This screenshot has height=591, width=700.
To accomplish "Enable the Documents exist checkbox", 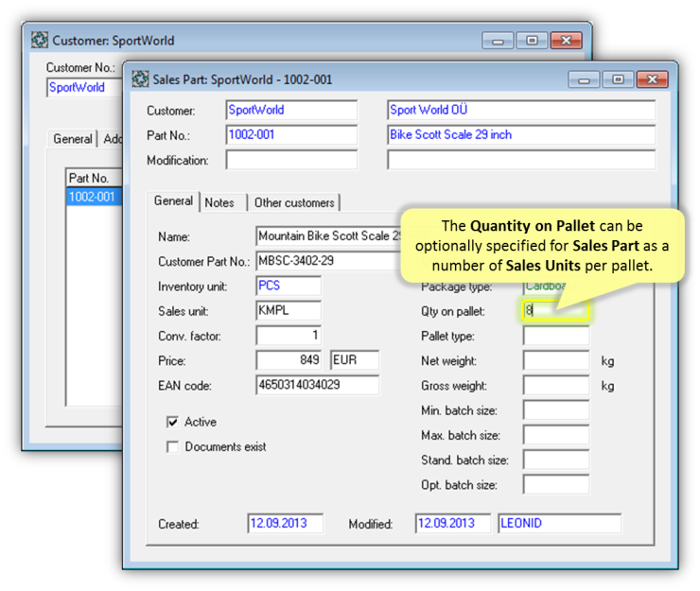I will pos(172,447).
